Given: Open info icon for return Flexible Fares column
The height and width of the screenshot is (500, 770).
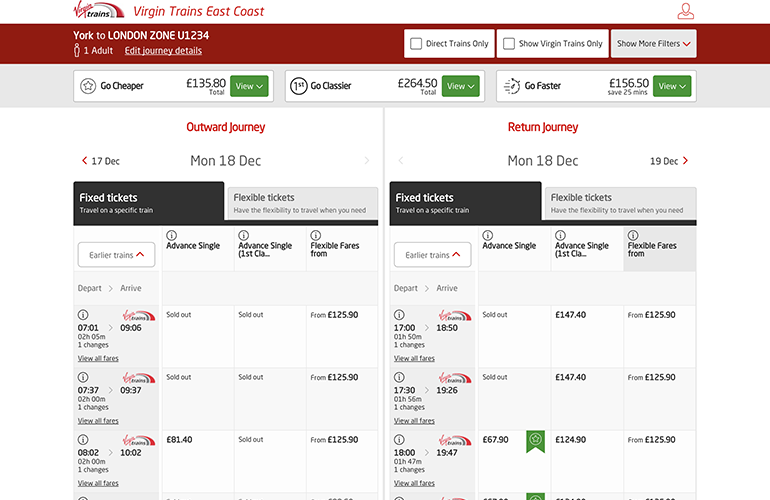Looking at the screenshot, I should pyautogui.click(x=633, y=235).
